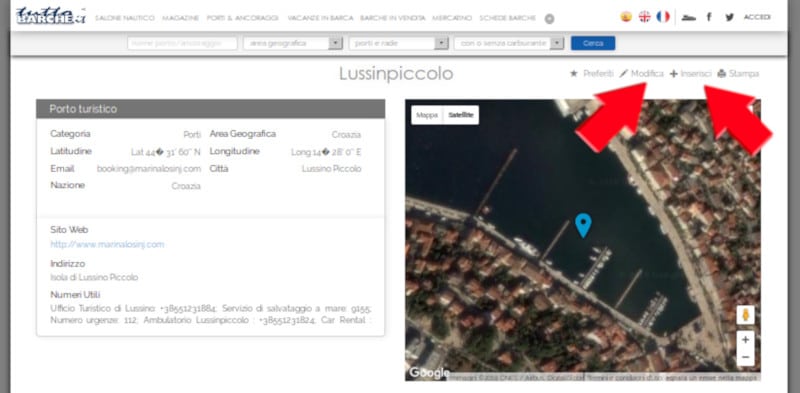Switch language using the French flag
The height and width of the screenshot is (393, 800).
(663, 17)
